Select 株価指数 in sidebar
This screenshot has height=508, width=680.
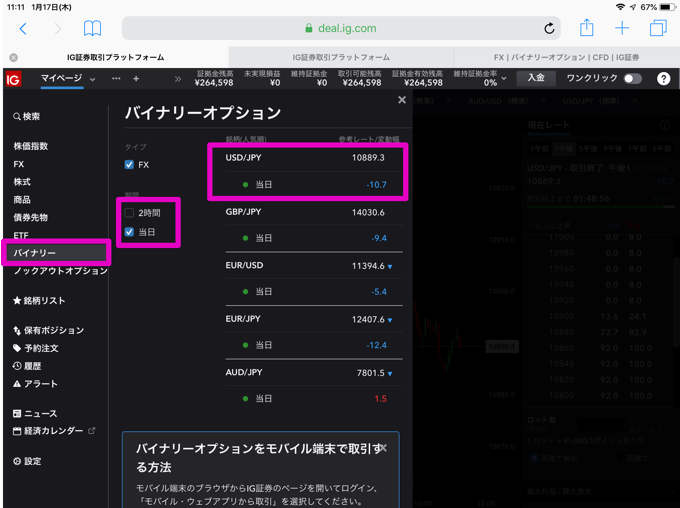31,146
